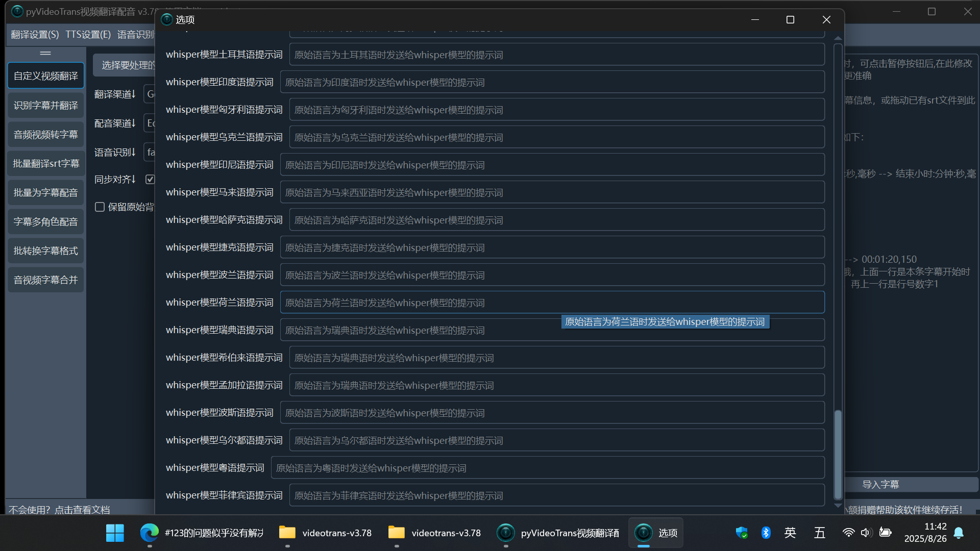Focus the whisper Czech prompt field

(x=552, y=247)
